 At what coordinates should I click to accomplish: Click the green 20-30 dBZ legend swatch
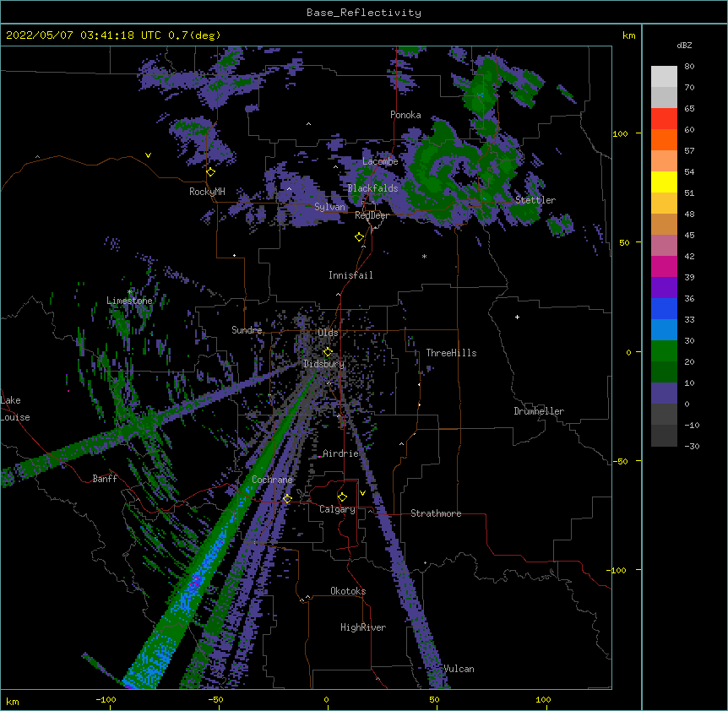pyautogui.click(x=664, y=351)
